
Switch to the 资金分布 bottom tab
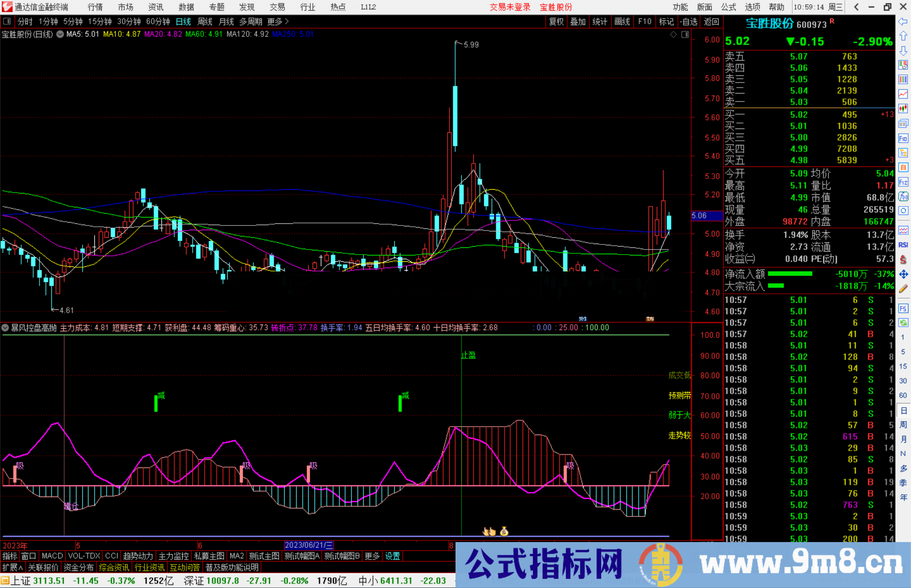click(x=78, y=567)
